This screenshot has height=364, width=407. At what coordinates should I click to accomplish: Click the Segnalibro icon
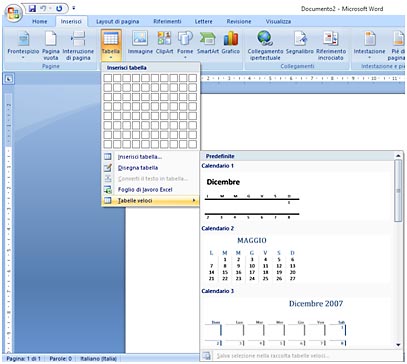[x=300, y=38]
